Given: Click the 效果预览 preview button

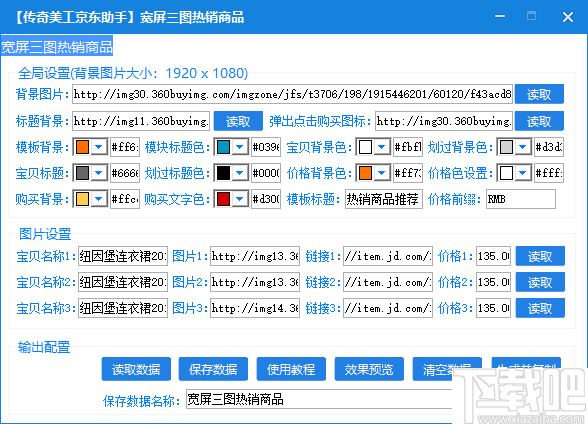Looking at the screenshot, I should [x=369, y=369].
